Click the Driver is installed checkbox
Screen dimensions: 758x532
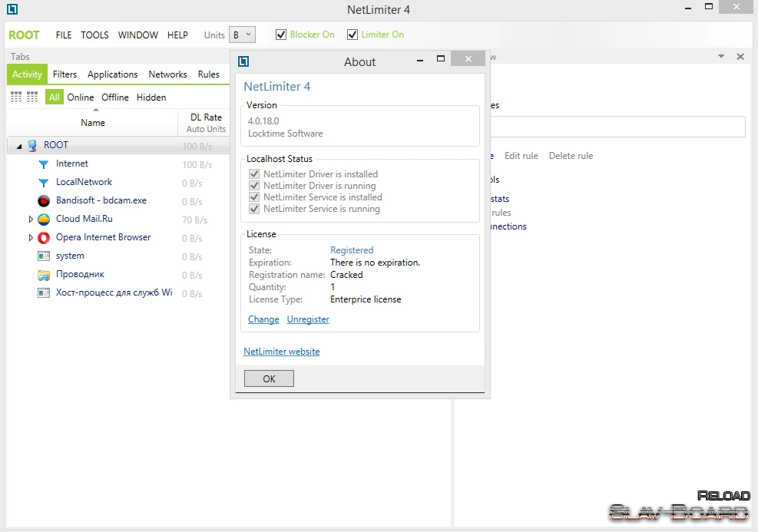point(254,174)
